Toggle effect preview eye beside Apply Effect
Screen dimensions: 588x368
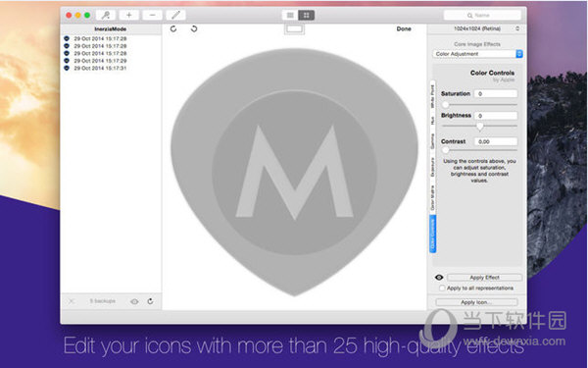tap(439, 278)
